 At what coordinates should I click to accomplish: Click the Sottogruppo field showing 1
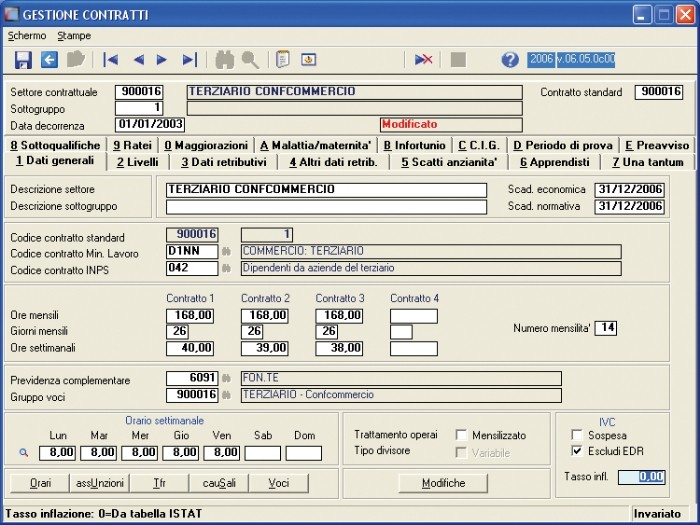139,108
